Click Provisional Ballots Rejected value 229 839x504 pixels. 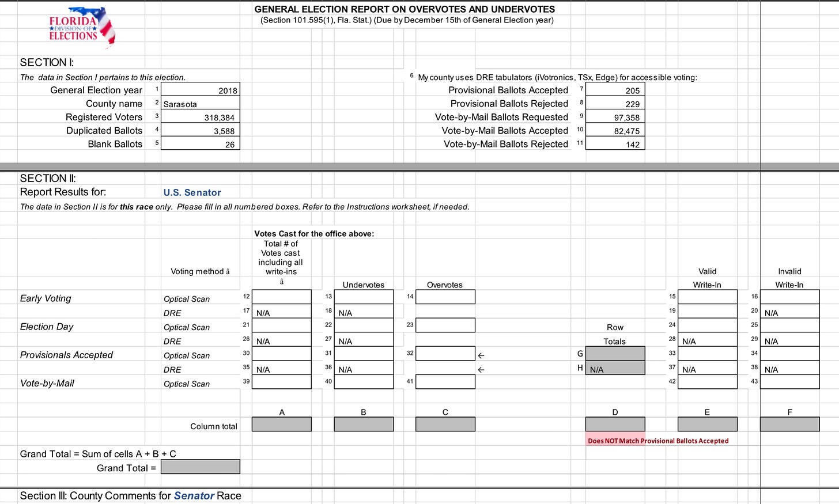pyautogui.click(x=615, y=103)
